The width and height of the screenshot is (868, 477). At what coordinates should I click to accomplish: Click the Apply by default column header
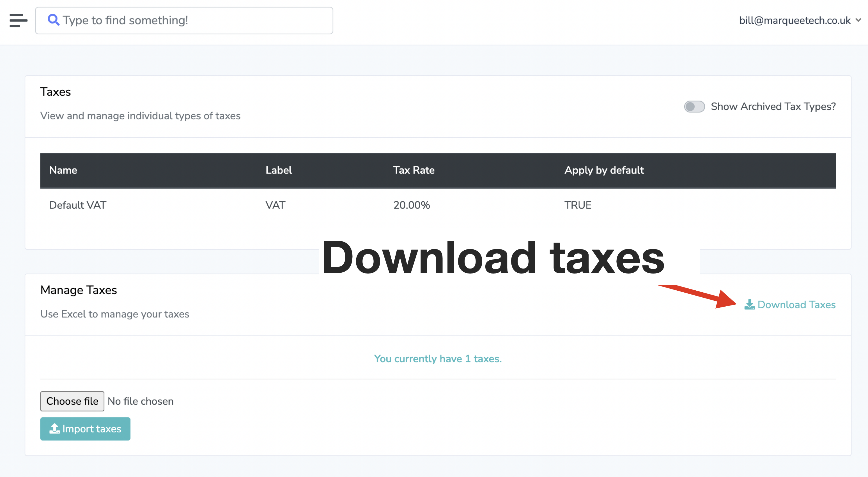pos(604,170)
